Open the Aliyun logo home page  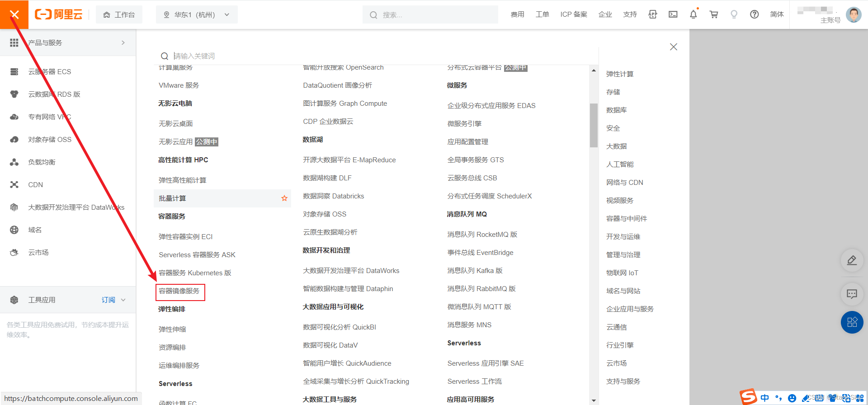(59, 14)
